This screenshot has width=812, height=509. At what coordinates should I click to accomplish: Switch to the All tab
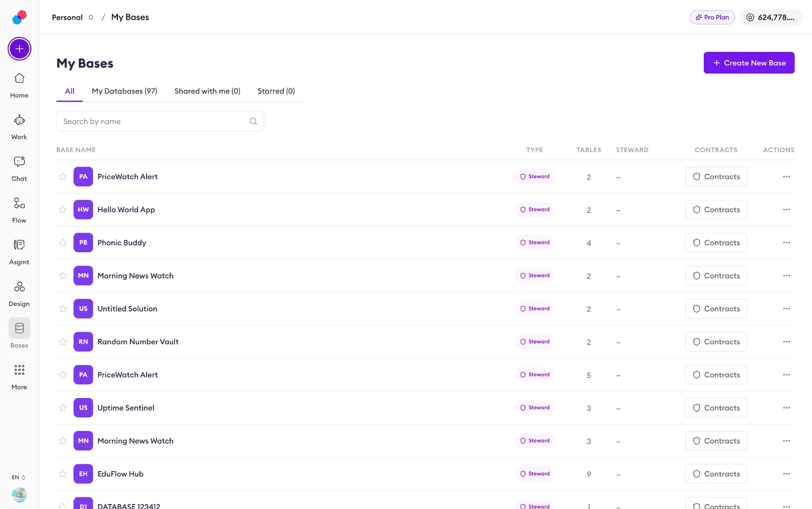(x=69, y=91)
